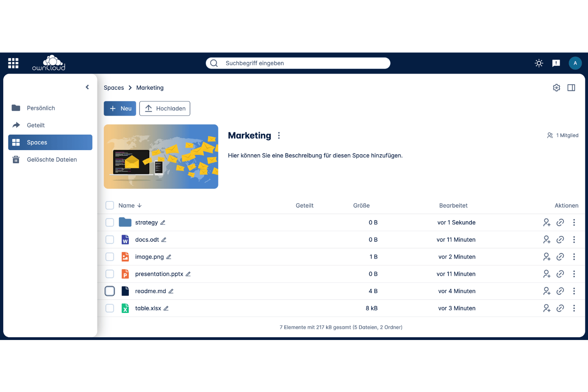Open more actions for readme.md
This screenshot has height=392, width=588.
pyautogui.click(x=574, y=291)
